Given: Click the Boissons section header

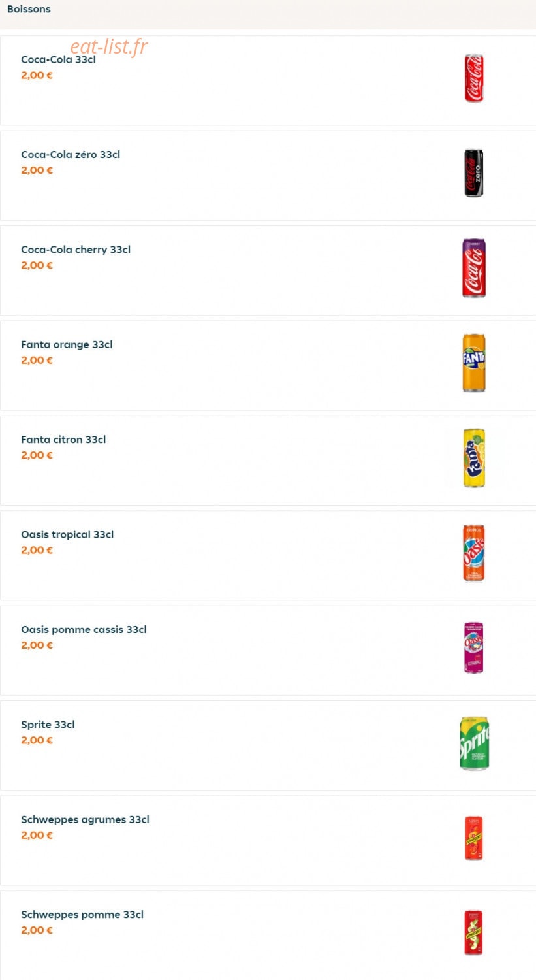Looking at the screenshot, I should (29, 9).
